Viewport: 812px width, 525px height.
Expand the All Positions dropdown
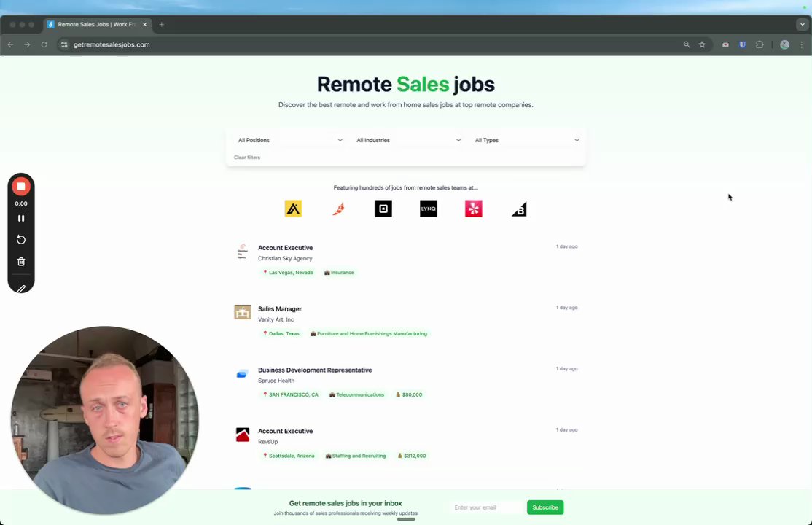pyautogui.click(x=290, y=141)
